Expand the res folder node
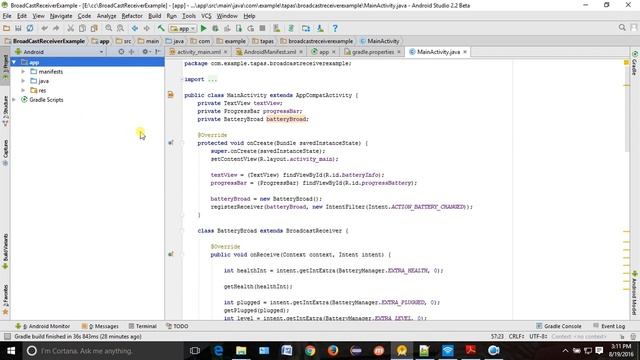The width and height of the screenshot is (640, 360). coord(23,90)
